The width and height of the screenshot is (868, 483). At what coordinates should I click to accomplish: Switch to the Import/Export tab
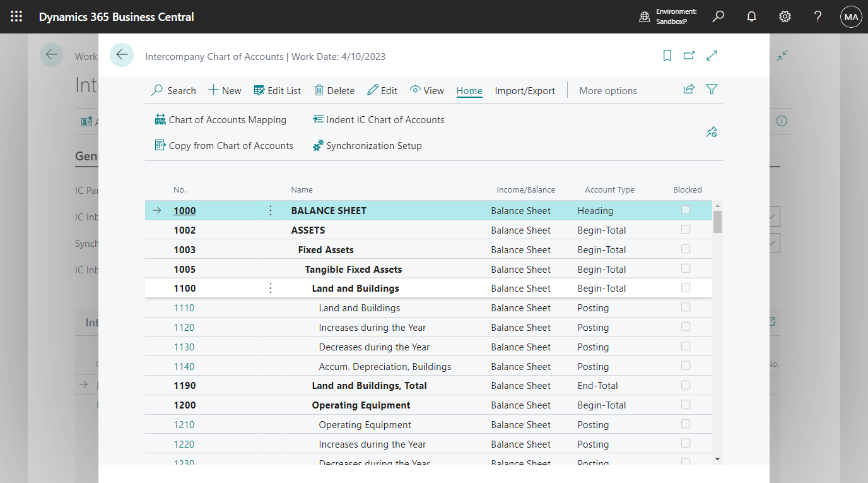pyautogui.click(x=525, y=90)
